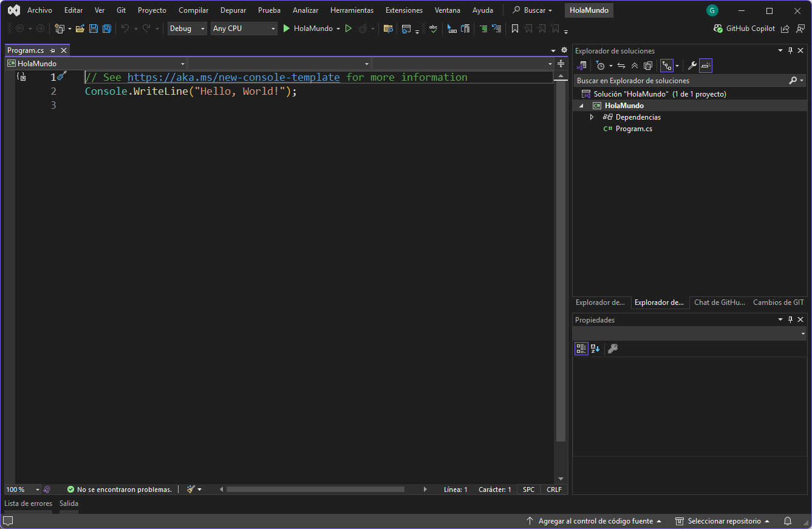
Task: Open the Depurar menu
Action: click(233, 10)
